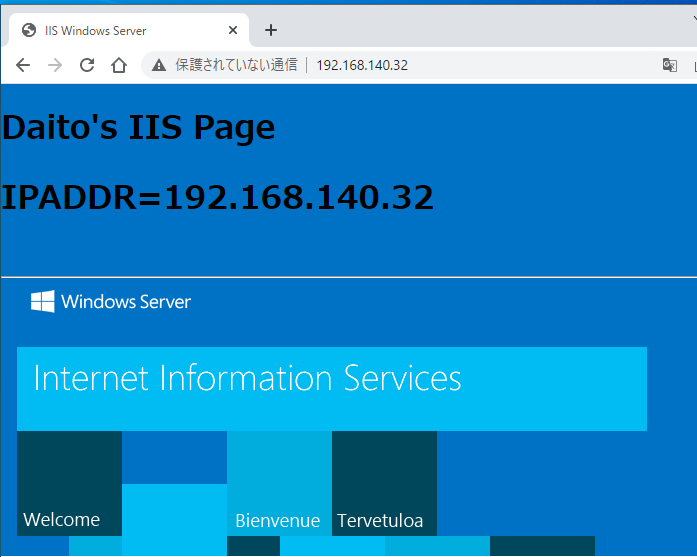Viewport: 697px width, 557px height.
Task: Select the IIS Windows Server tab
Action: tap(129, 30)
